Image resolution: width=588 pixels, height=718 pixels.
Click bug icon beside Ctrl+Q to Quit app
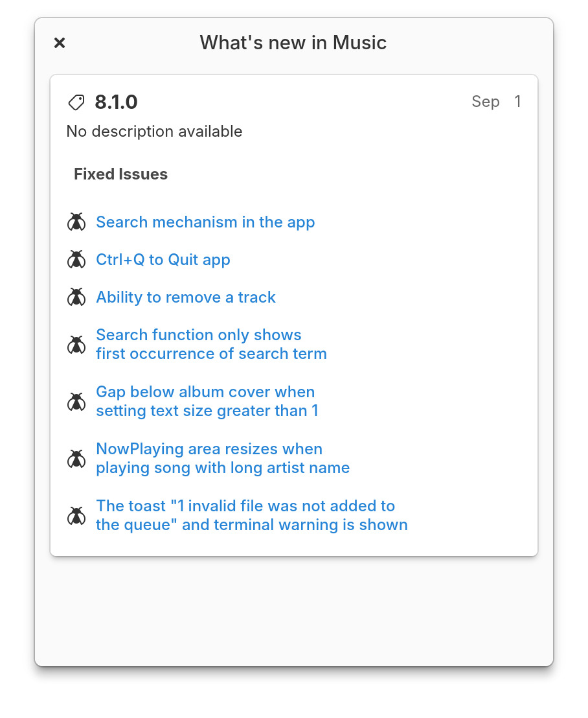pyautogui.click(x=76, y=260)
